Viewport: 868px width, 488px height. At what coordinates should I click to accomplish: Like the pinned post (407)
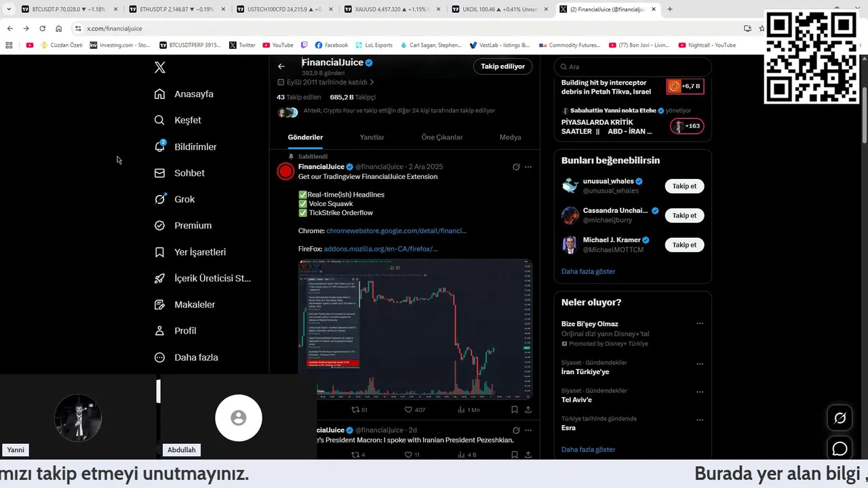click(414, 409)
